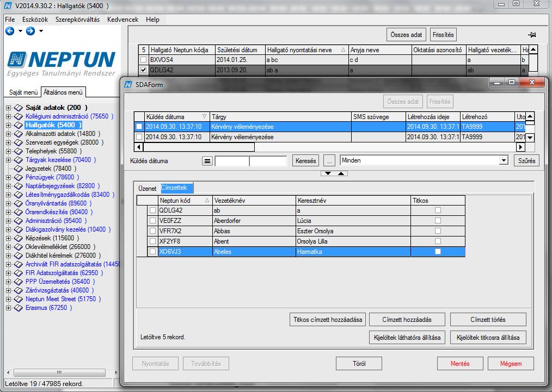The height and width of the screenshot is (392, 552).
Task: Expand the Zárövizsgáztatás tree node
Action: click(x=9, y=290)
